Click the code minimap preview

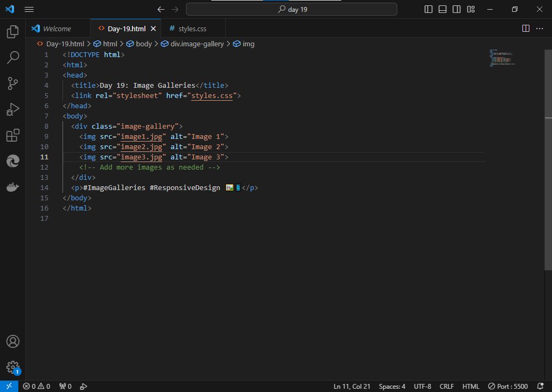tap(502, 58)
